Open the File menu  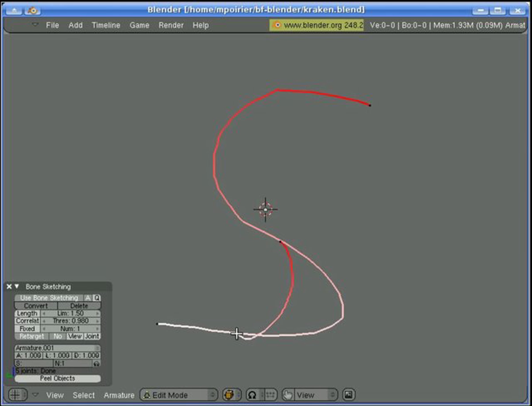[x=52, y=25]
